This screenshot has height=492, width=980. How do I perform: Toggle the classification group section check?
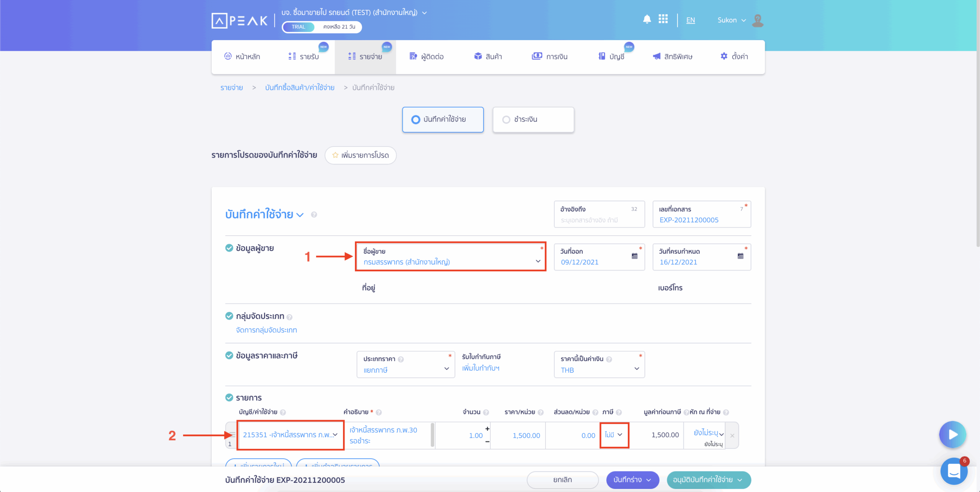[229, 316]
